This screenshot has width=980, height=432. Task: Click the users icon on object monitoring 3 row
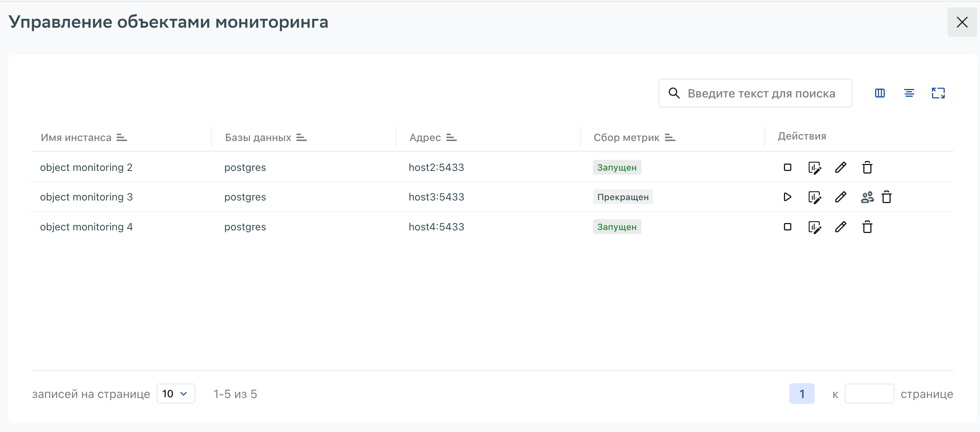[x=867, y=197]
